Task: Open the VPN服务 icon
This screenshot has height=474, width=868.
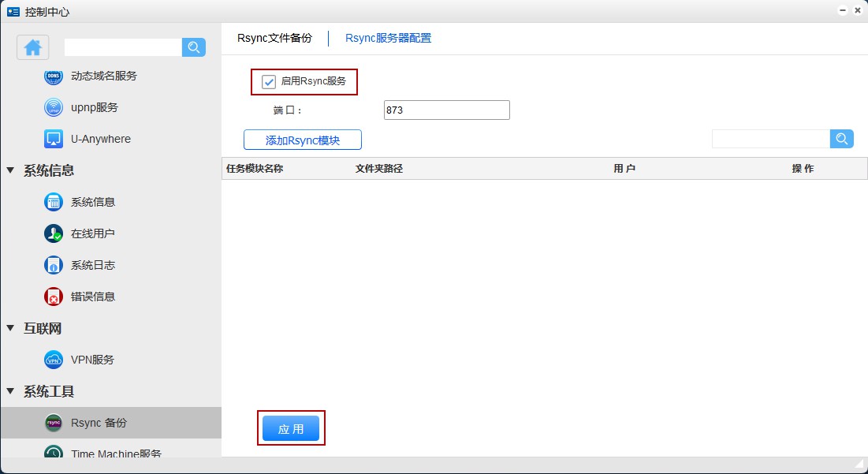Action: click(54, 360)
